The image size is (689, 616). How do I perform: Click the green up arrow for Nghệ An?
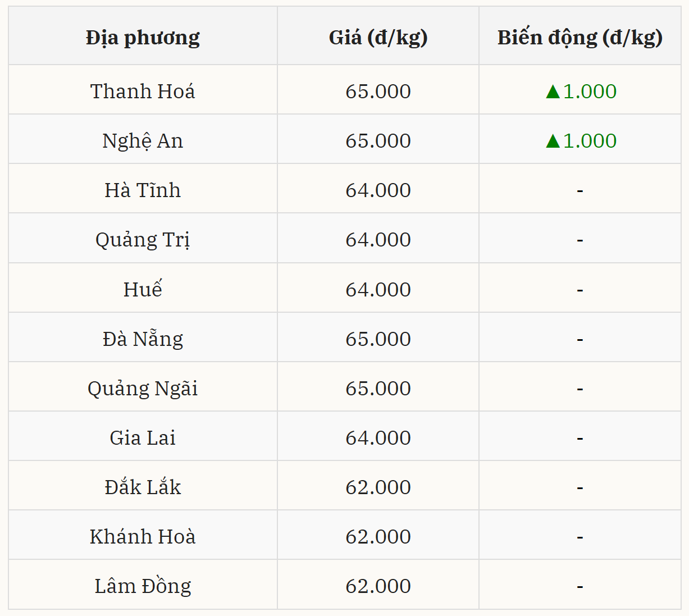pos(553,141)
